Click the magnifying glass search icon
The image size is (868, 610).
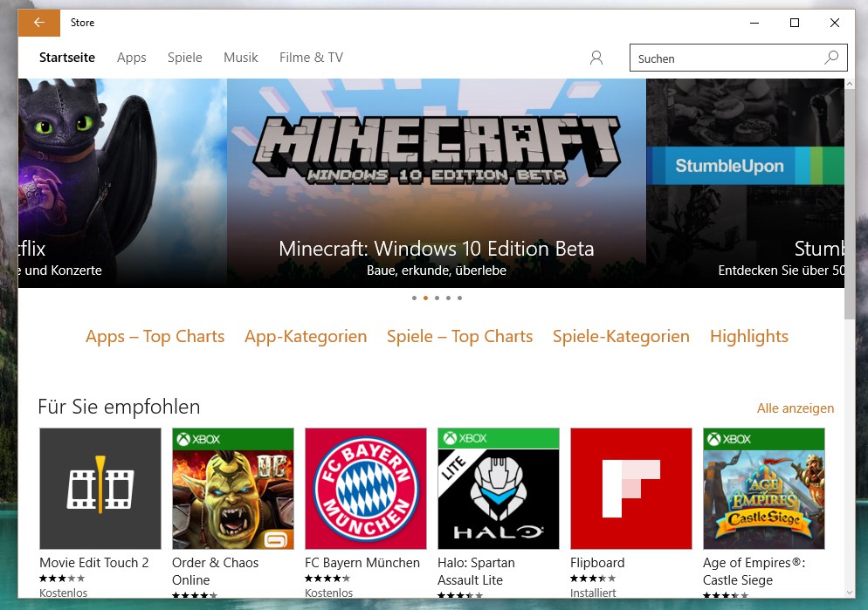[831, 58]
